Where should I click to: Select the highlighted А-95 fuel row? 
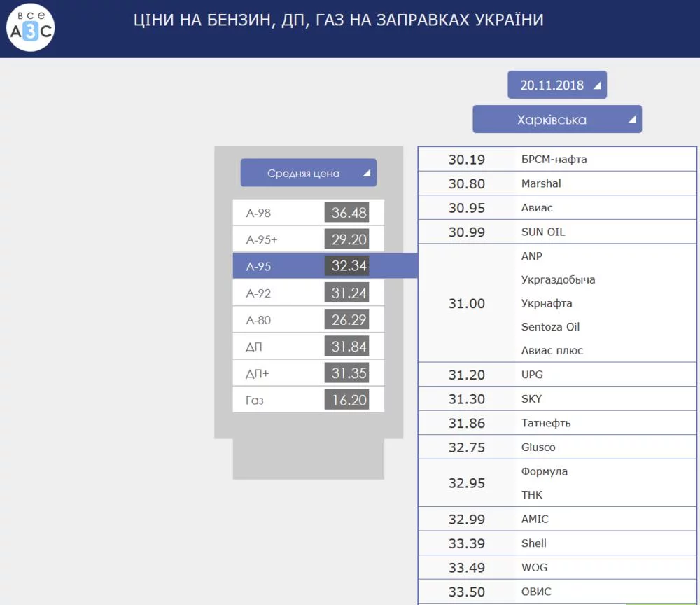[x=325, y=265]
